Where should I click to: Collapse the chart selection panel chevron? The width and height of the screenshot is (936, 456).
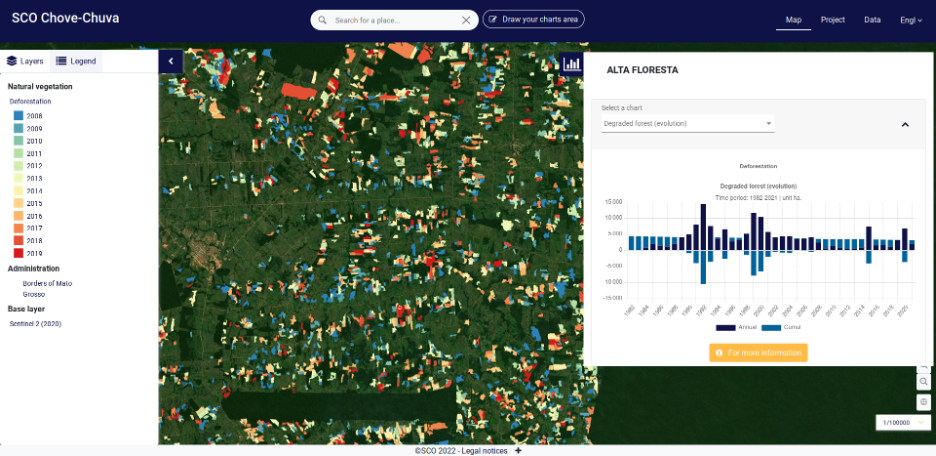(905, 125)
